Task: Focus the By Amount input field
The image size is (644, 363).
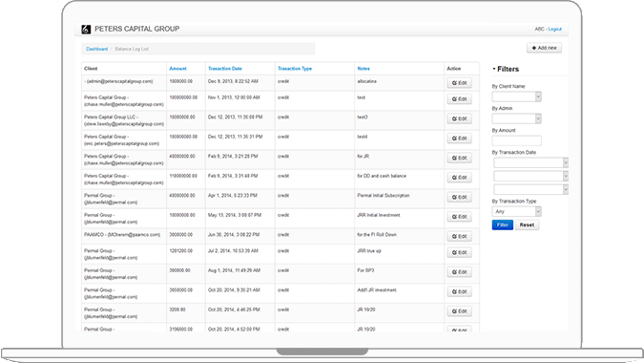Action: click(x=517, y=140)
